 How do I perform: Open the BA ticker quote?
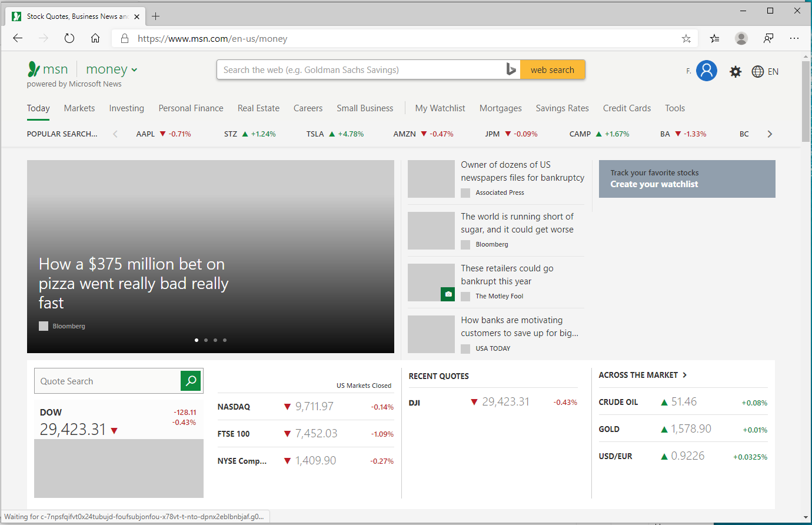(683, 134)
